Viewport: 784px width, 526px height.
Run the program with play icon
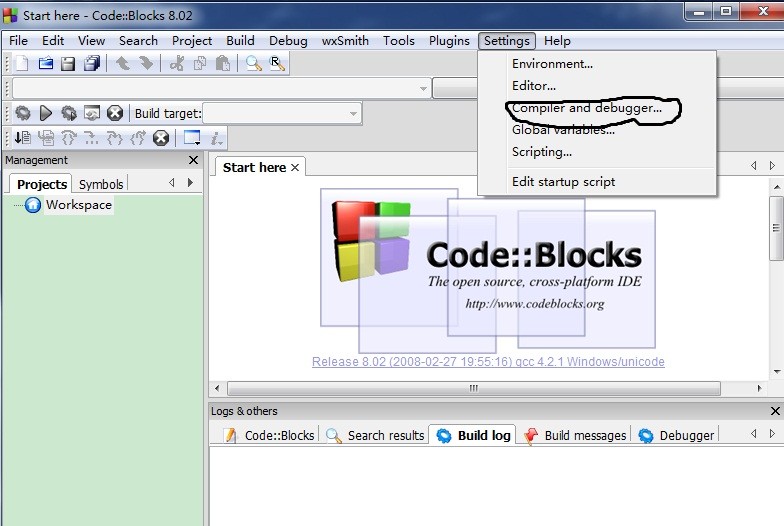[x=46, y=113]
